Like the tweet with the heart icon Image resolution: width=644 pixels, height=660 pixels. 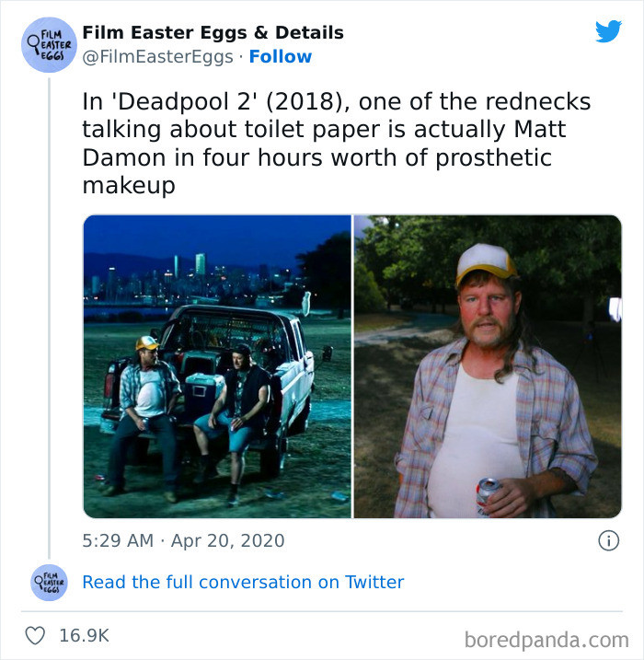(35, 635)
